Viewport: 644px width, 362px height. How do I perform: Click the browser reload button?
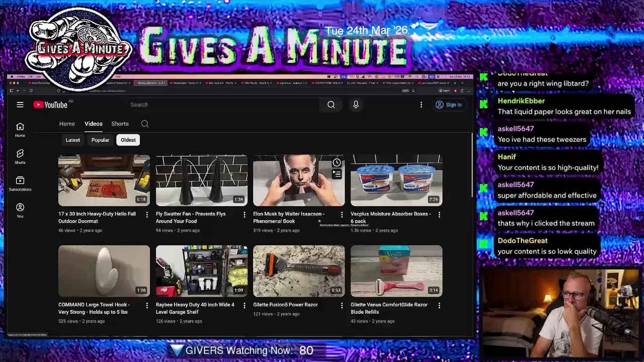point(31,90)
